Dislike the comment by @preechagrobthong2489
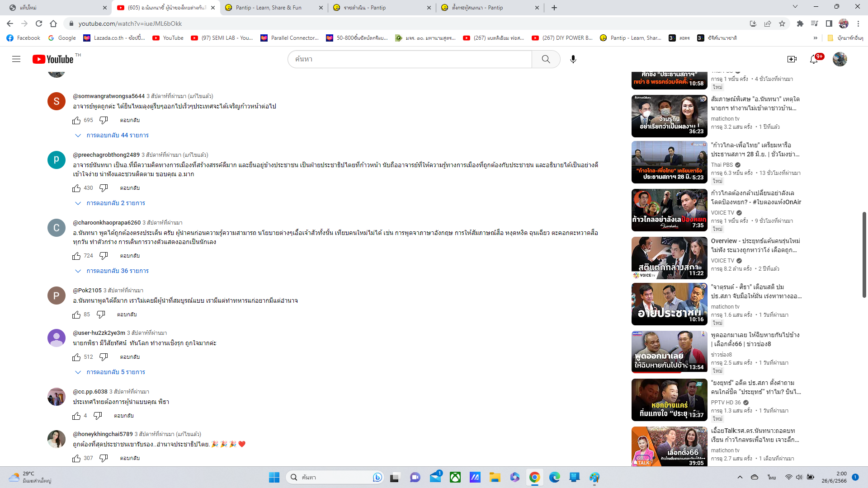This screenshot has width=868, height=488. click(104, 188)
